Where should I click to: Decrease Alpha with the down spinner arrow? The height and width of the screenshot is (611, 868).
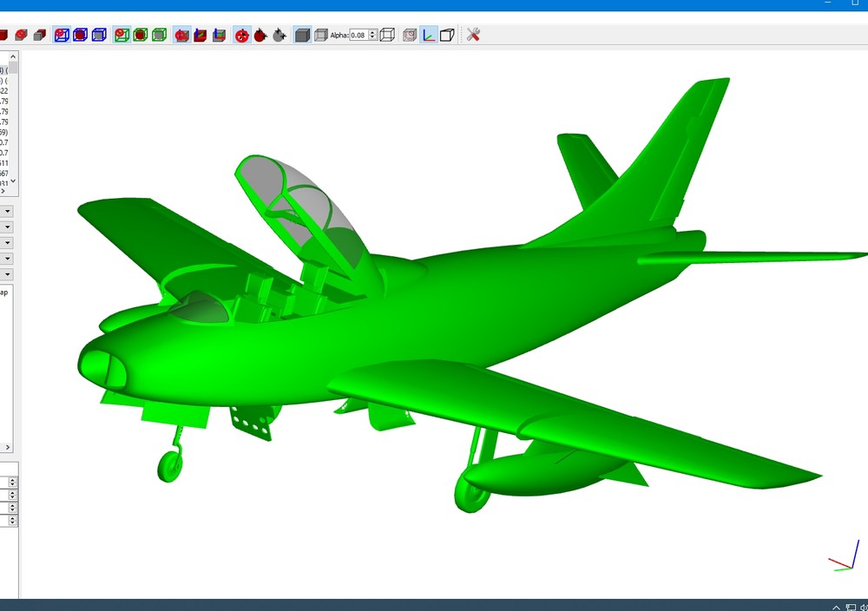click(x=372, y=37)
